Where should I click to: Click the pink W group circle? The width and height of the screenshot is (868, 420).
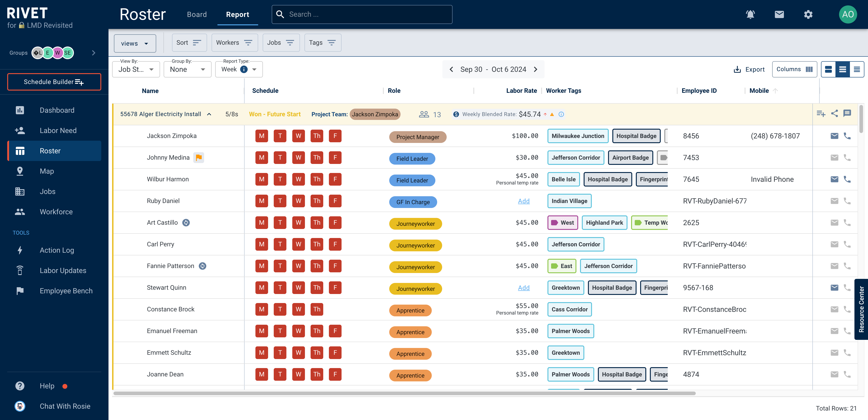58,53
